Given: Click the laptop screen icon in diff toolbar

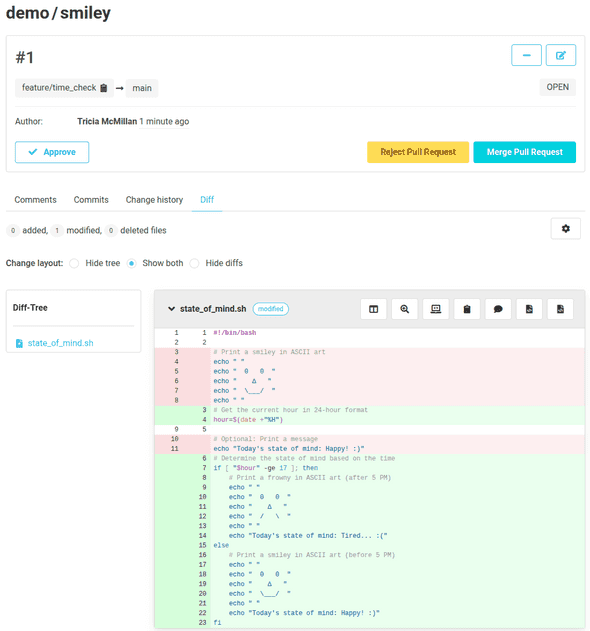Looking at the screenshot, I should coord(435,309).
